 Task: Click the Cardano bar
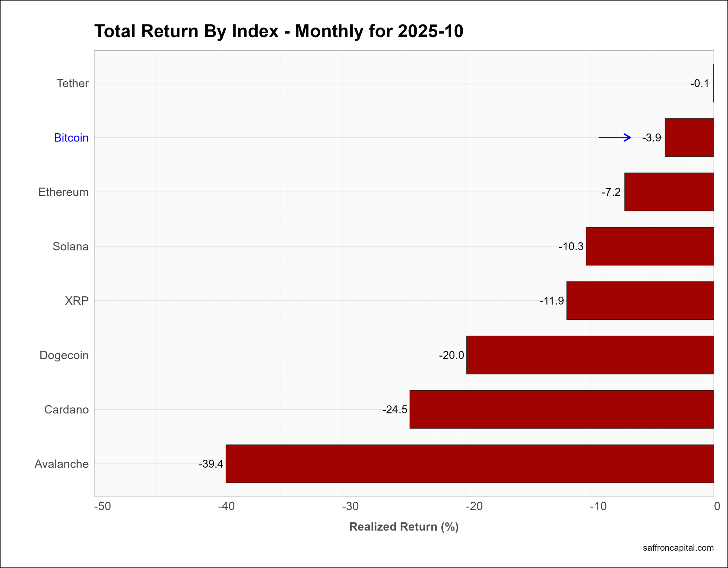(561, 409)
